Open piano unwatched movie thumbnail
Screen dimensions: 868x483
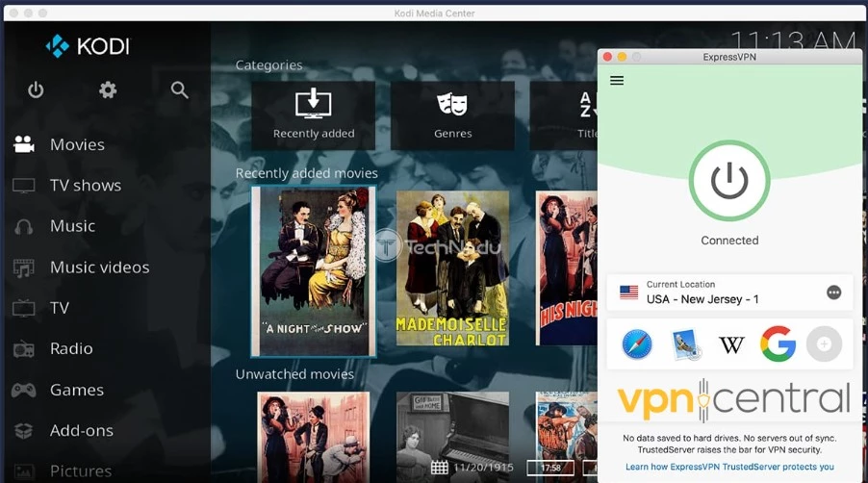[453, 437]
